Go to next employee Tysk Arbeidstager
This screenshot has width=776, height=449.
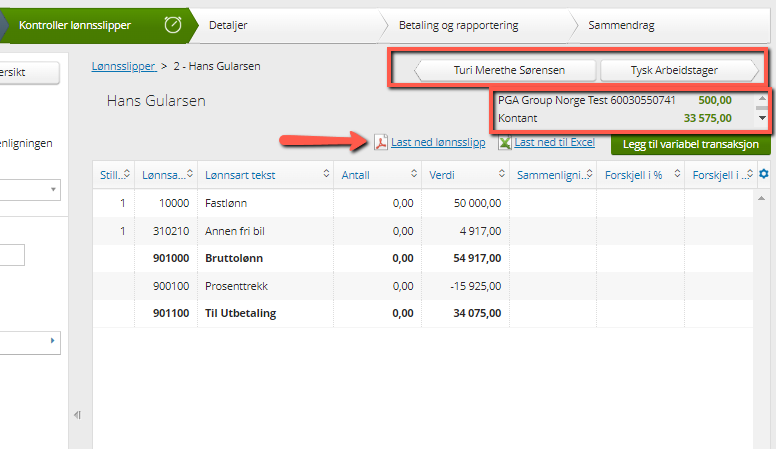point(679,70)
